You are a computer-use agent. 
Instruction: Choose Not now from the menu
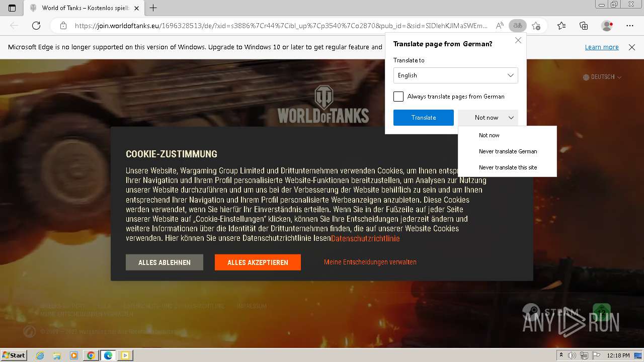tap(507, 135)
